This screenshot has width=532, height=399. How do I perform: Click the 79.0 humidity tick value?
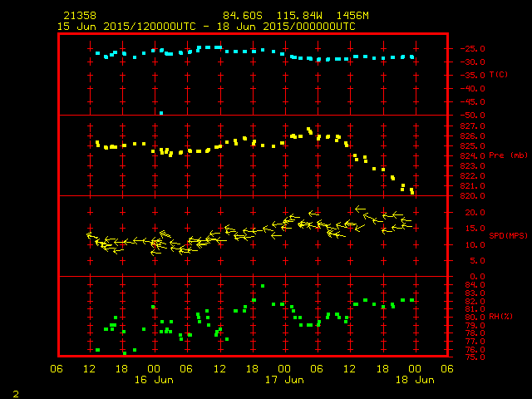point(475,325)
